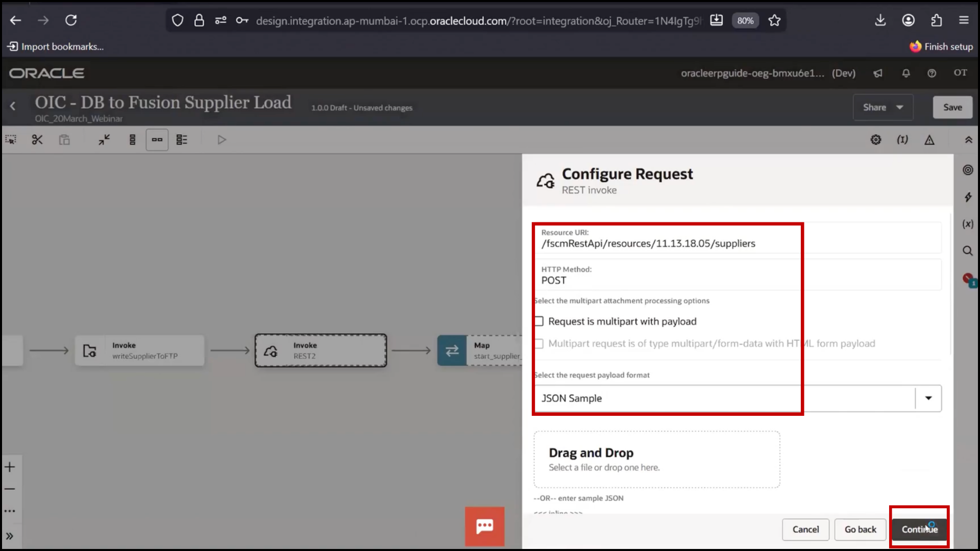Show errors with the warning triangle icon
980x551 pixels.
(x=929, y=140)
